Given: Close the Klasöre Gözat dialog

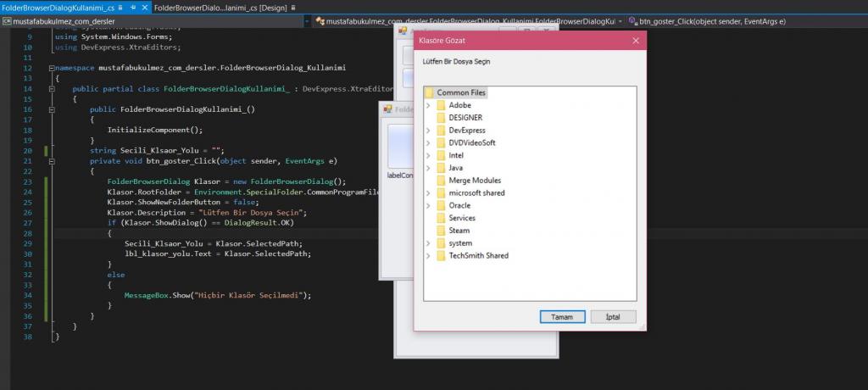Looking at the screenshot, I should [636, 41].
